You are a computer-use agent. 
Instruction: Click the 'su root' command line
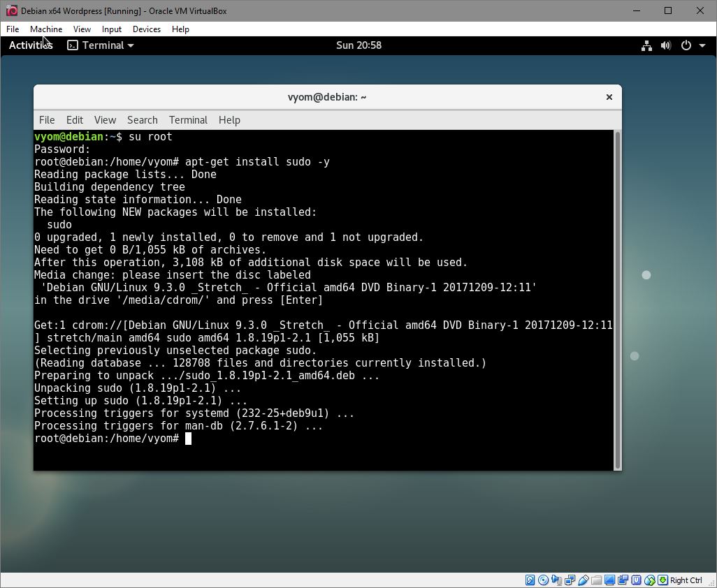103,137
